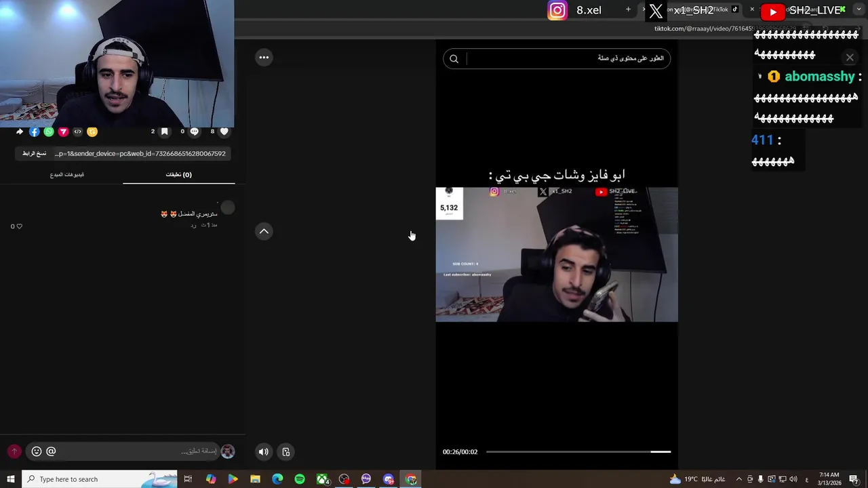Click the YouTube SH2_LIVE overlay badge
Viewport: 868px width, 488px height.
(802, 10)
